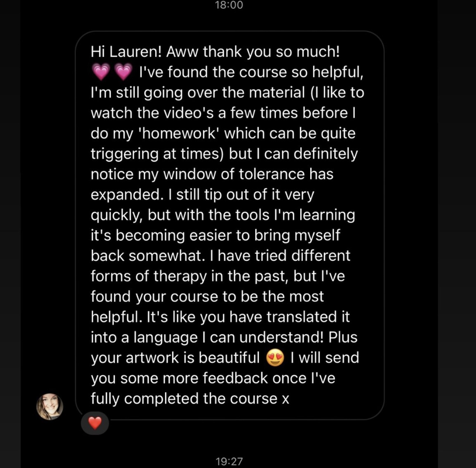Screen dimensions: 476x468
Task: Tap the red heart reaction below message
Action: (x=95, y=423)
